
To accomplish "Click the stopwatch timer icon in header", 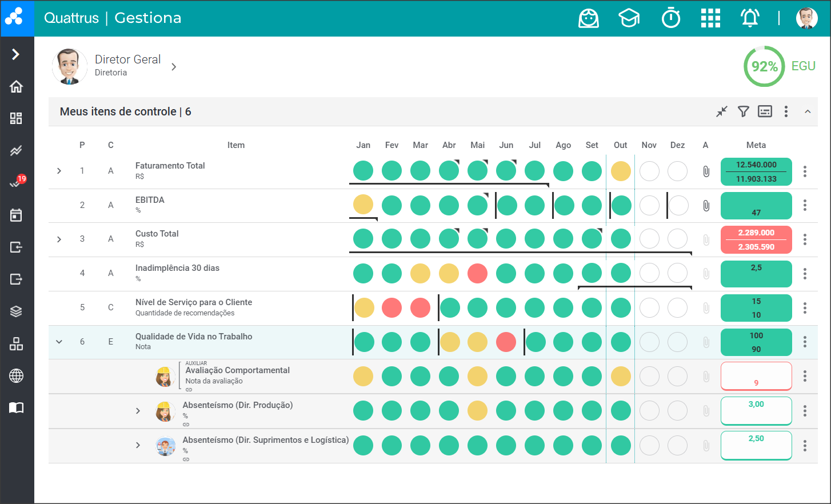I will coord(670,18).
